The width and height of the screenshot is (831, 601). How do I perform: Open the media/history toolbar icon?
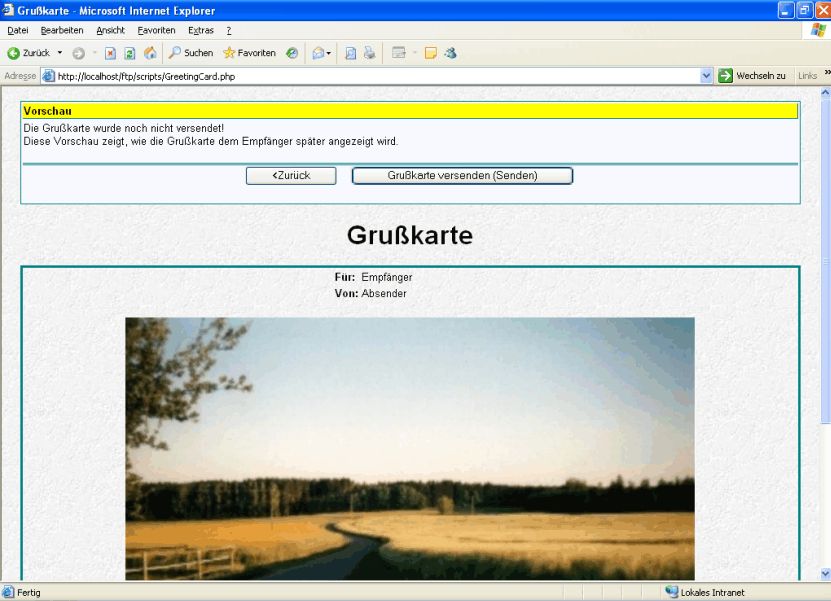(x=292, y=53)
